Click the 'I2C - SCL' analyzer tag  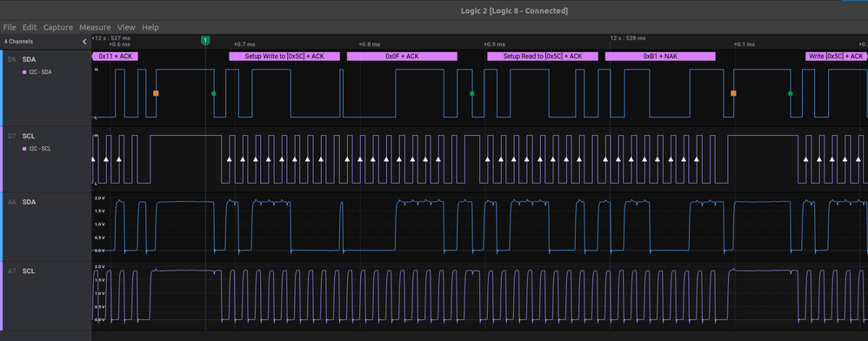coord(40,149)
